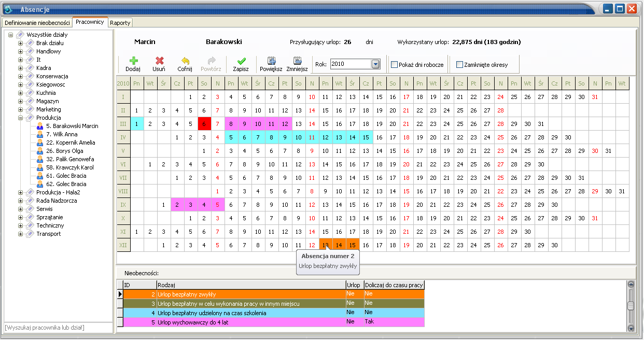Click the Doliczaj do czasu pracy header
Screen dimensions: 644x340
coord(394,285)
